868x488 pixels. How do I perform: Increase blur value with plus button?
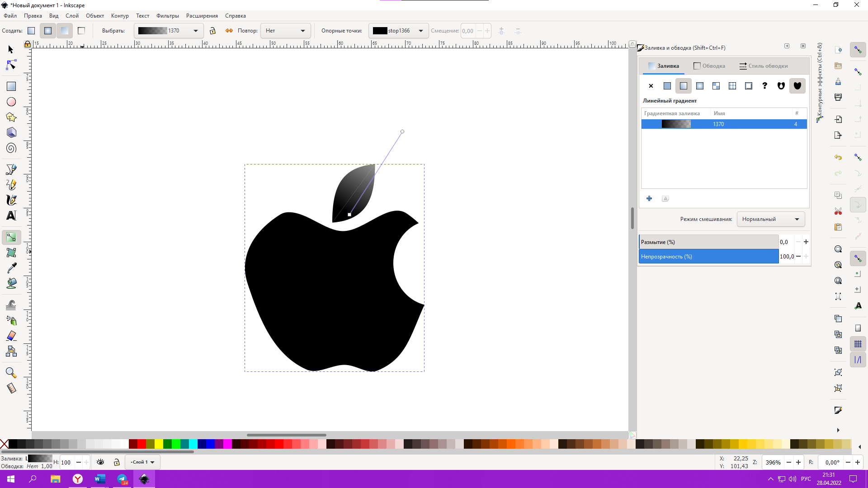click(x=806, y=242)
